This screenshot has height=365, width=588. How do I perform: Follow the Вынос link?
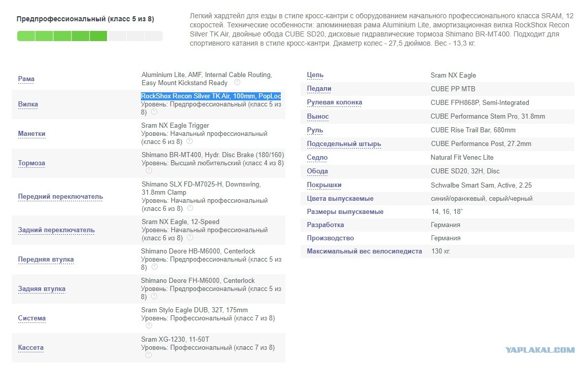tap(318, 116)
